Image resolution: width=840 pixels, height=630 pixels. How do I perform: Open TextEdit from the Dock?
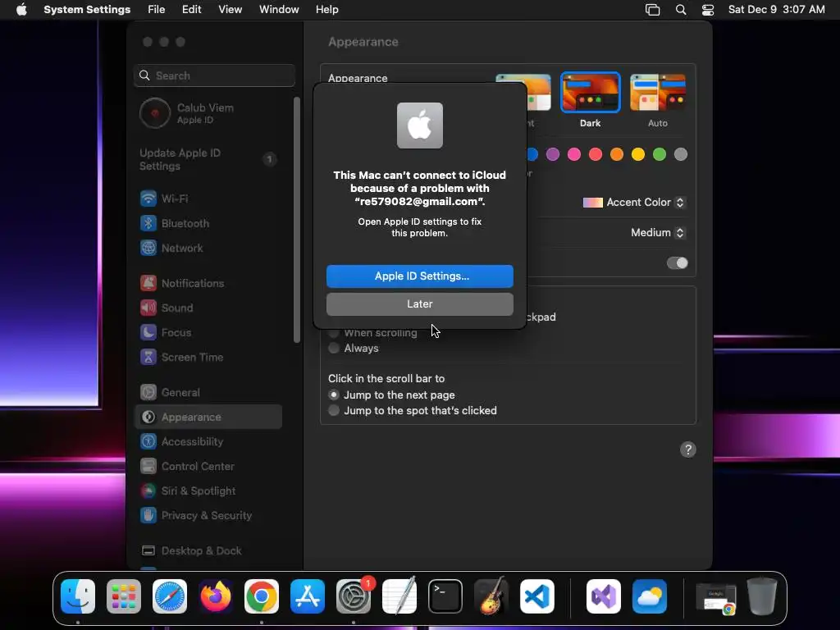(x=399, y=596)
